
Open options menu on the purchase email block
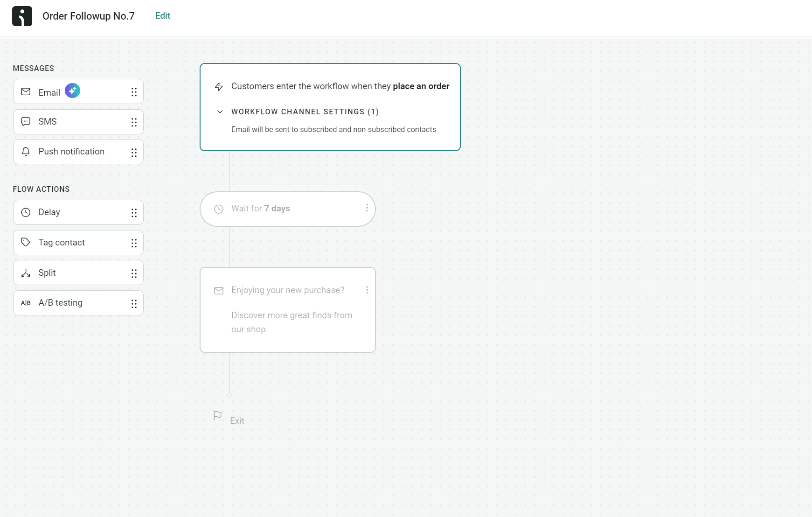367,290
